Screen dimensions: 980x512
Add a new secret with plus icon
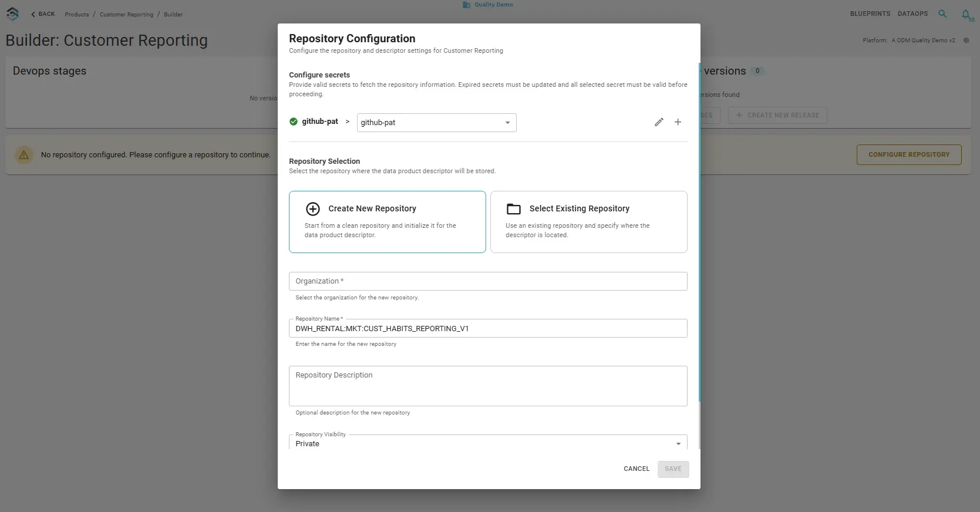[678, 122]
